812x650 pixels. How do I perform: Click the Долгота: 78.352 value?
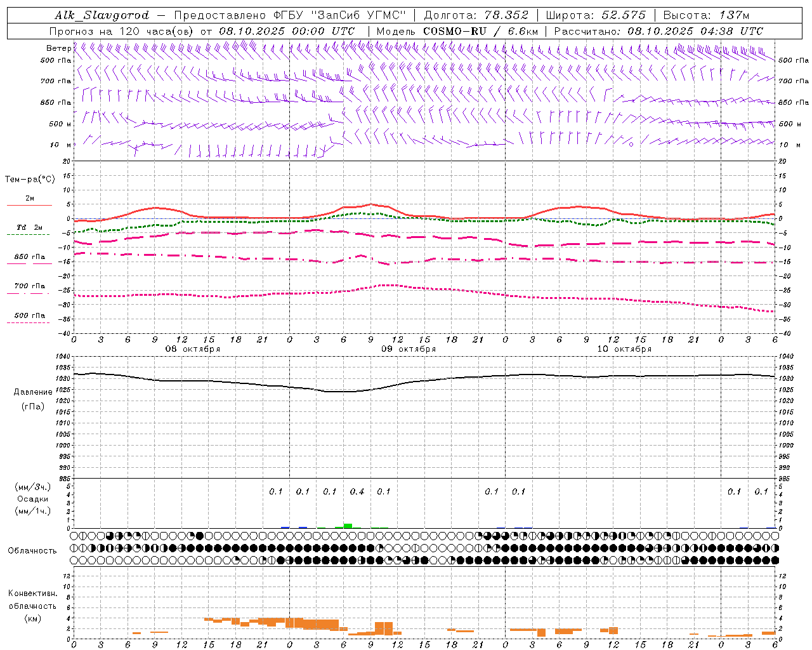(475, 15)
